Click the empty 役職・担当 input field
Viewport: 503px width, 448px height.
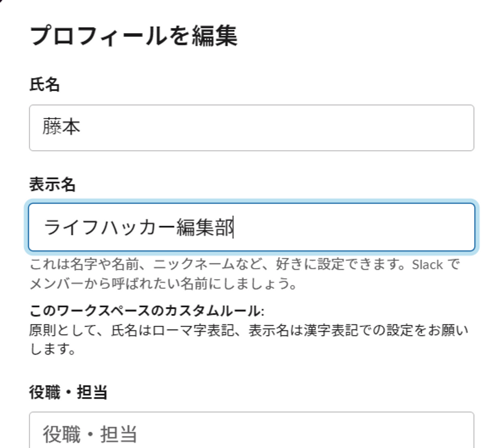point(251,432)
